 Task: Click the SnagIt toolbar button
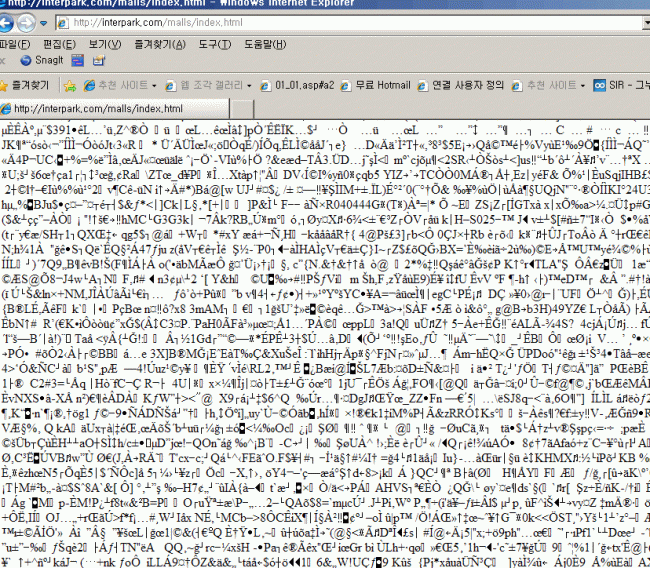pos(42,61)
